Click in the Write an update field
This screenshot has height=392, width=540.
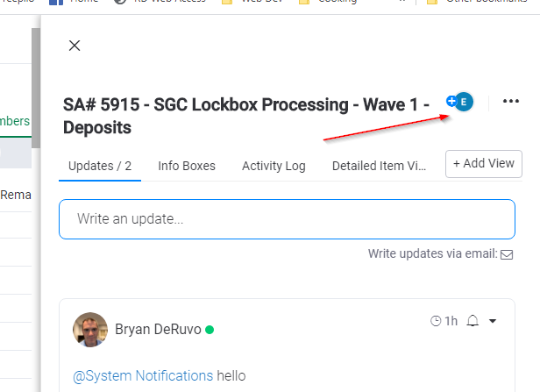pyautogui.click(x=287, y=219)
